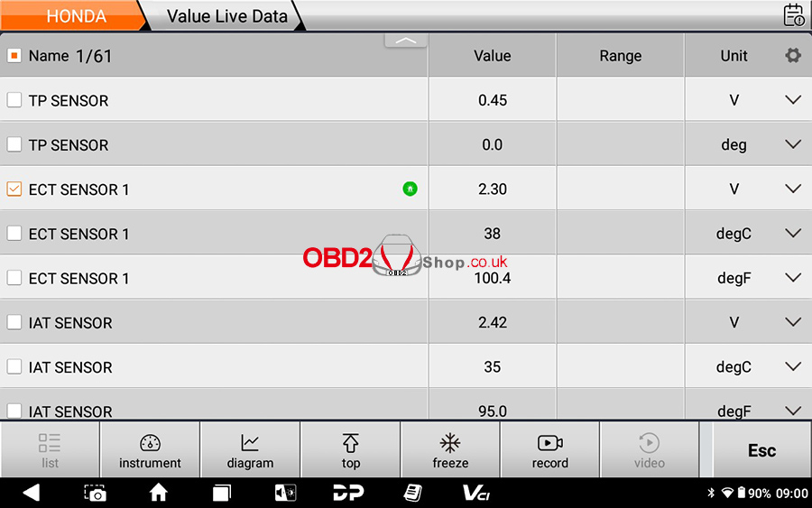Click the Unit column header
812x508 pixels.
pos(734,55)
